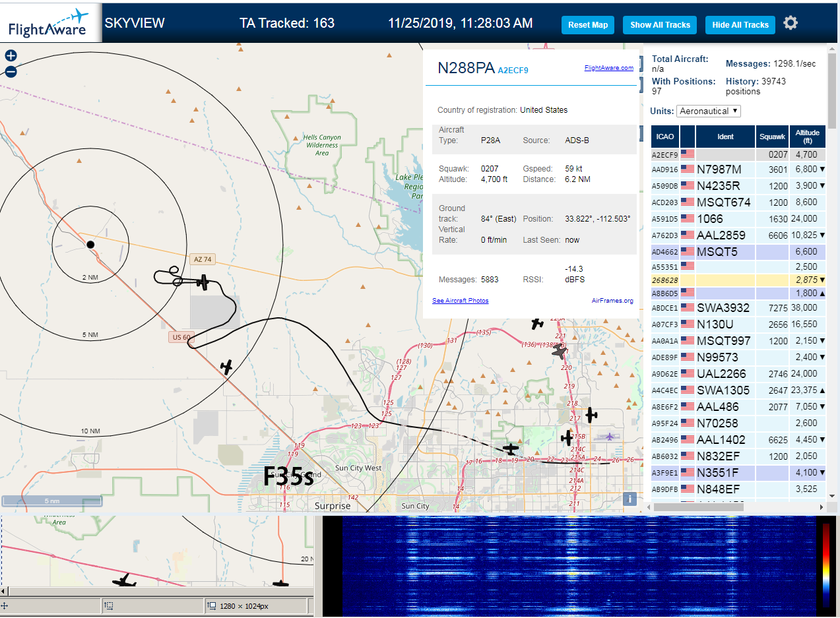
Task: Sort the table by Ident column
Action: (725, 137)
